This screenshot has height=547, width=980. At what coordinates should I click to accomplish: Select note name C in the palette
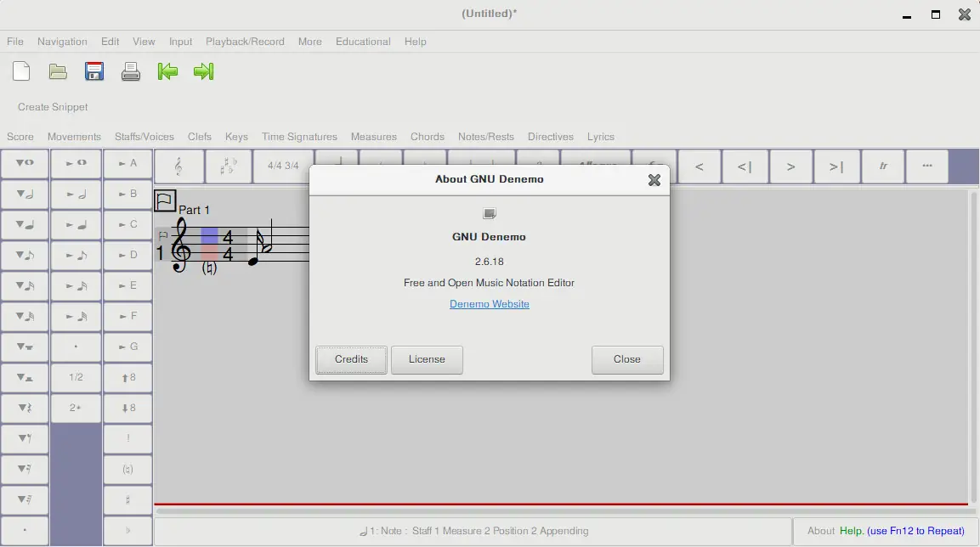(127, 224)
